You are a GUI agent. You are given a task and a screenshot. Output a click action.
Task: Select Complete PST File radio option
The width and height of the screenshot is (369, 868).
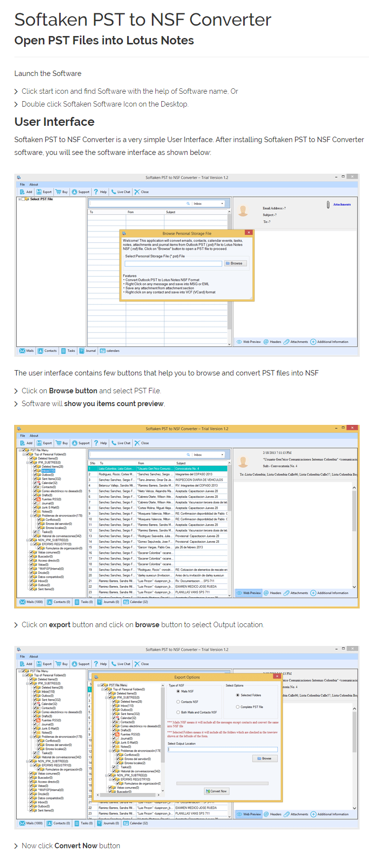click(238, 707)
